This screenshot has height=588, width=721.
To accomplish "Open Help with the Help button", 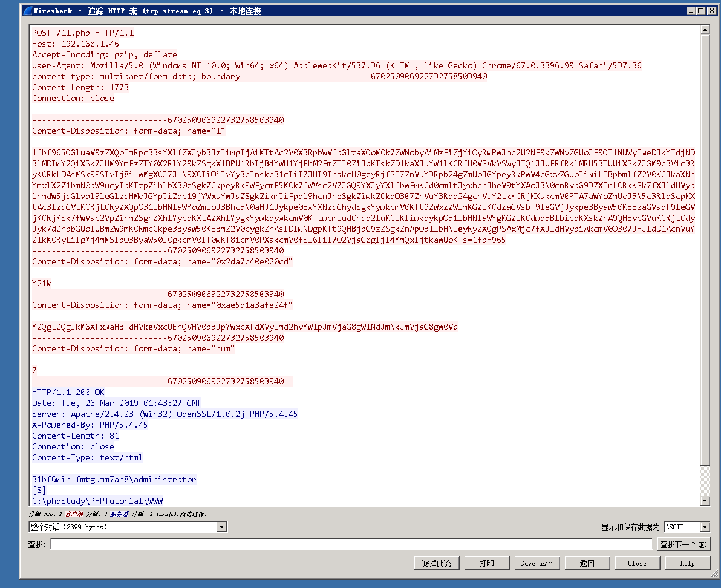I will [687, 563].
